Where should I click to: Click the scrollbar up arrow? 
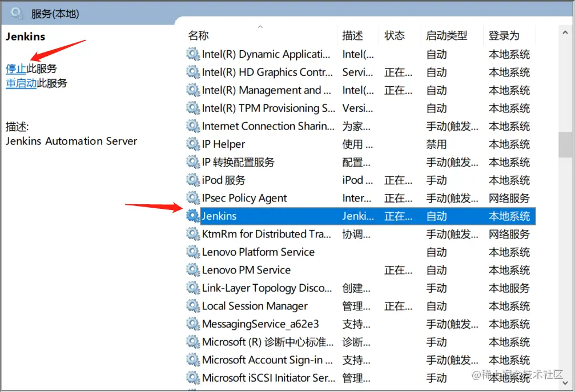(x=565, y=33)
